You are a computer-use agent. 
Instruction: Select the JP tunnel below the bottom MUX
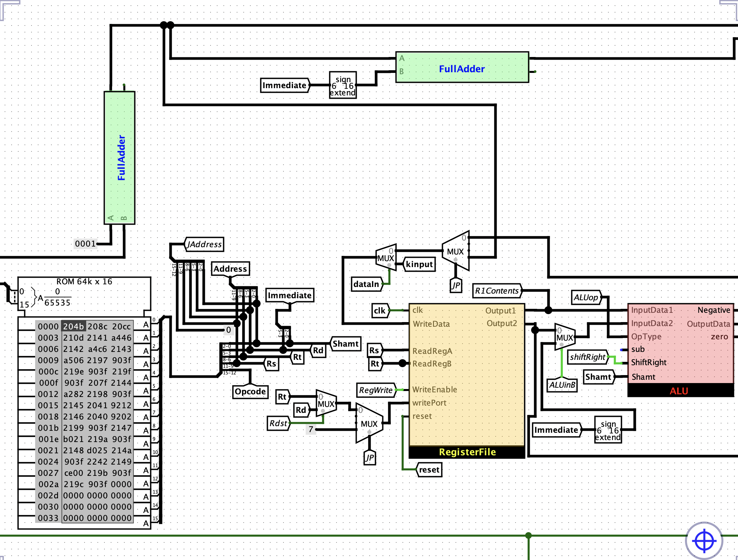369,457
